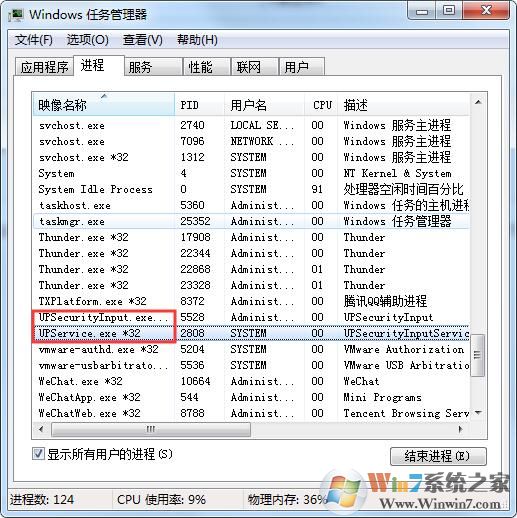517x518 pixels.
Task: Sort by 描述 column header
Action: tap(403, 105)
